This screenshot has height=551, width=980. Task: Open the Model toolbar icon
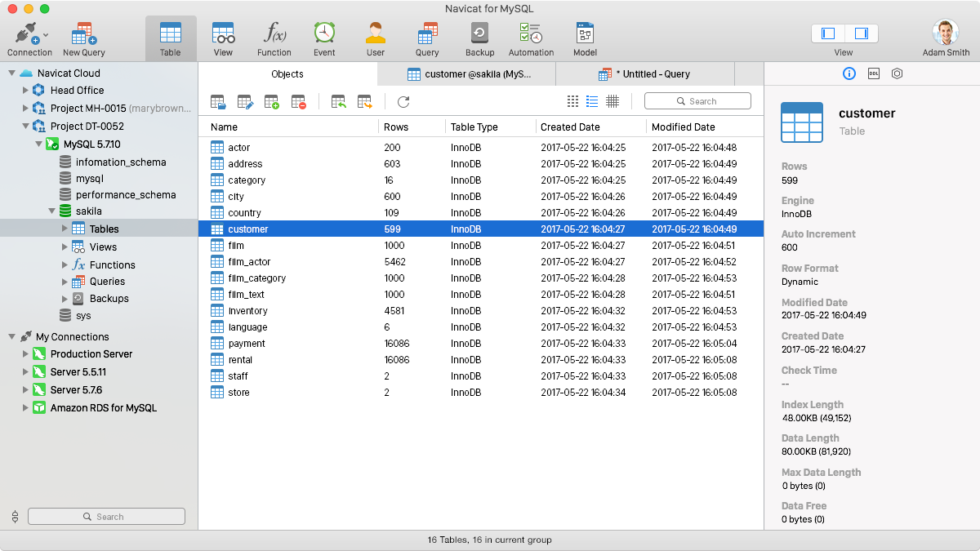585,38
